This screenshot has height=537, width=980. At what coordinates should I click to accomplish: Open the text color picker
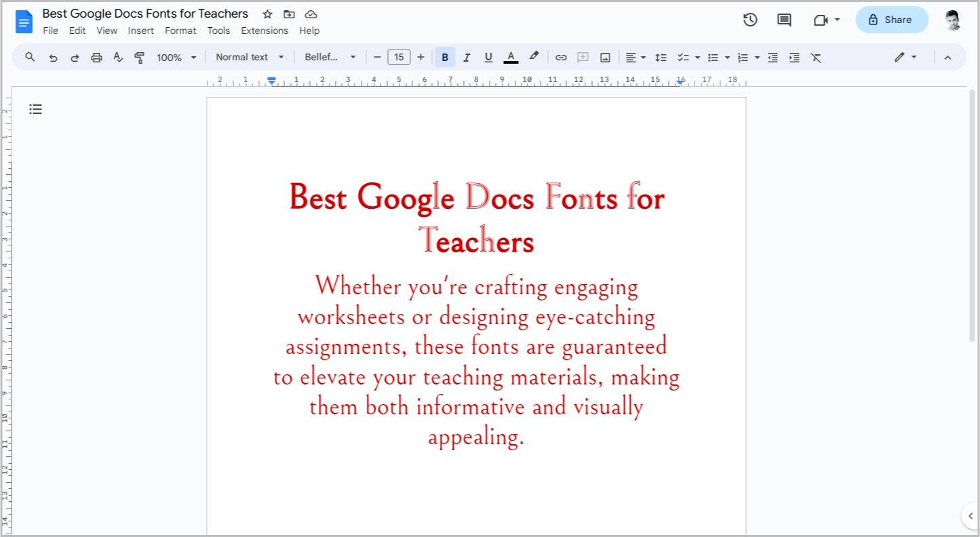(510, 57)
